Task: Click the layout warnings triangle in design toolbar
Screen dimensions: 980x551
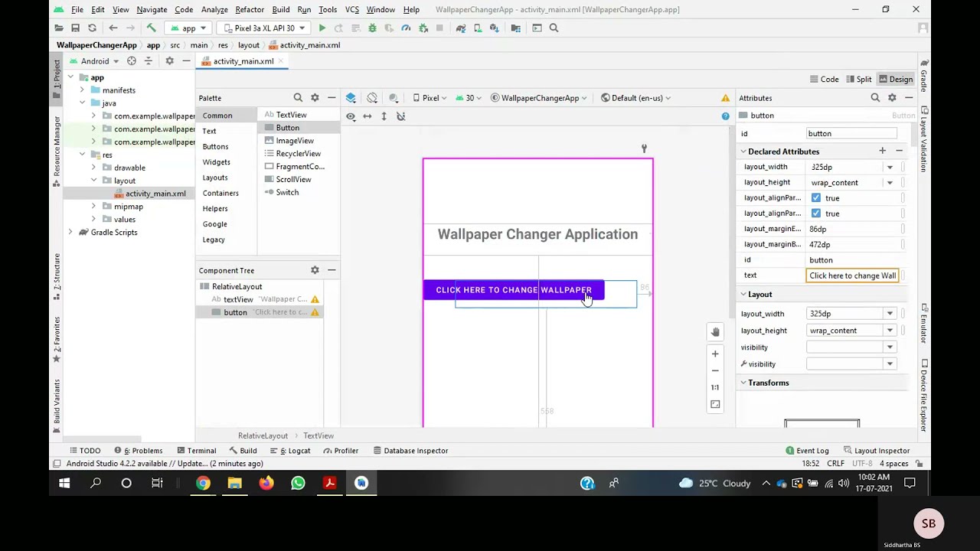Action: point(725,98)
